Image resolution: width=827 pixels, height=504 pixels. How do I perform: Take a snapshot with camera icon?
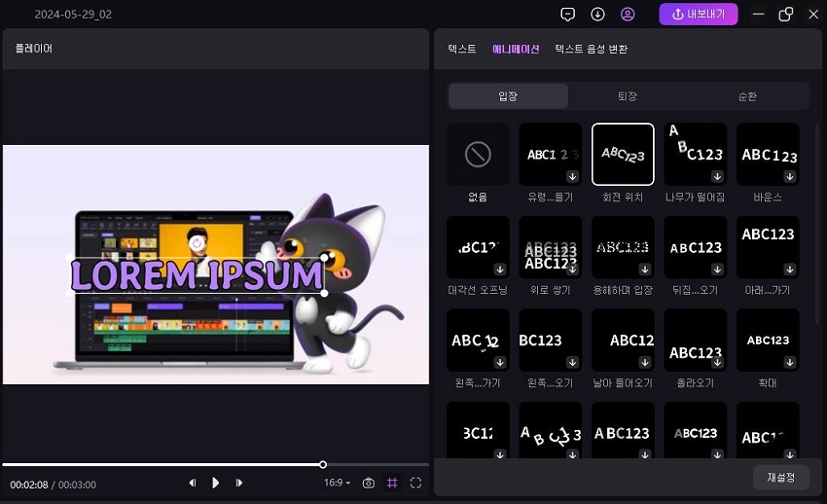tap(369, 483)
